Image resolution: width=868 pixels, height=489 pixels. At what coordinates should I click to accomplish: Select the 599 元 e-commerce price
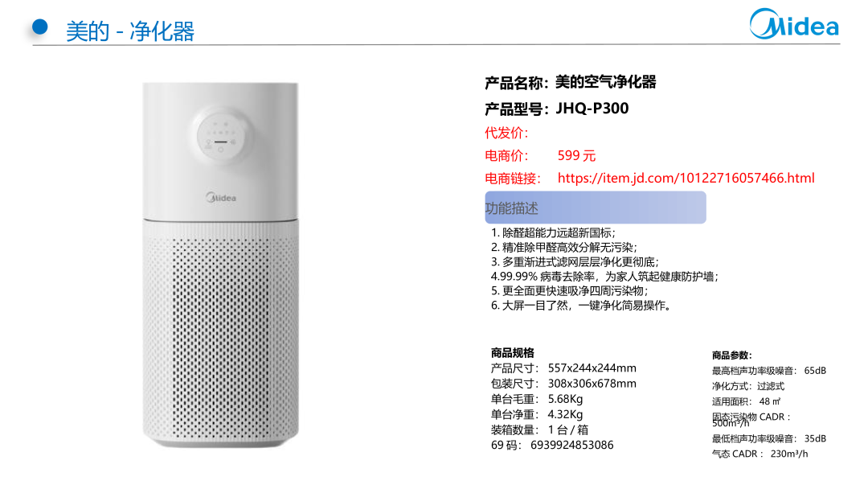click(x=576, y=155)
